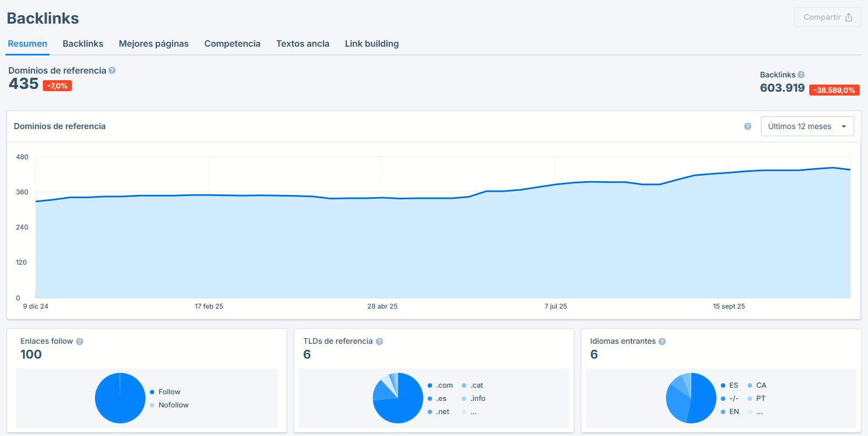868x436 pixels.
Task: Click the Backlinks page heading
Action: tap(43, 18)
